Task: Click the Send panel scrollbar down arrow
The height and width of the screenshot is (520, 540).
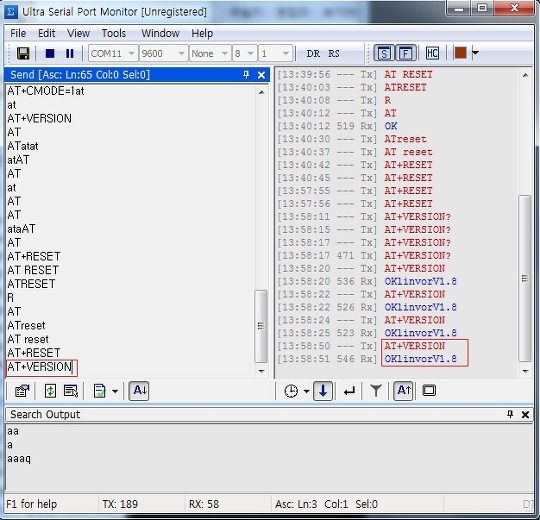Action: pyautogui.click(x=261, y=371)
